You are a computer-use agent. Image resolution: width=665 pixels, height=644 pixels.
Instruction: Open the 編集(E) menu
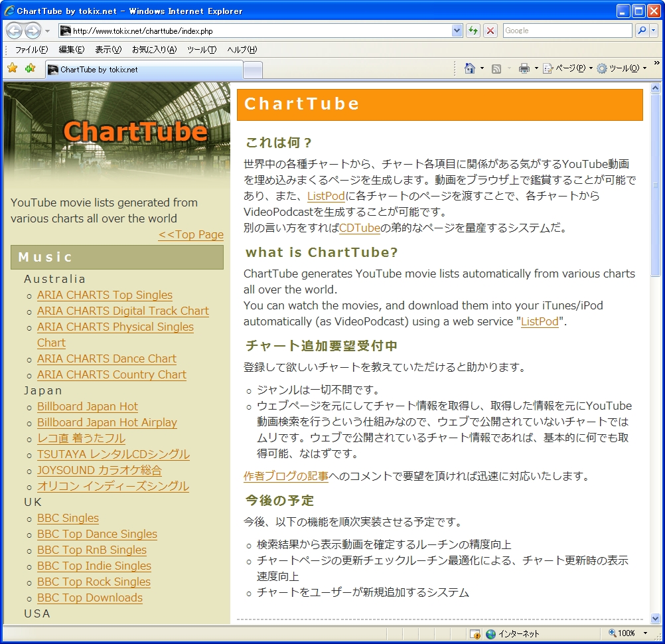[x=71, y=50]
